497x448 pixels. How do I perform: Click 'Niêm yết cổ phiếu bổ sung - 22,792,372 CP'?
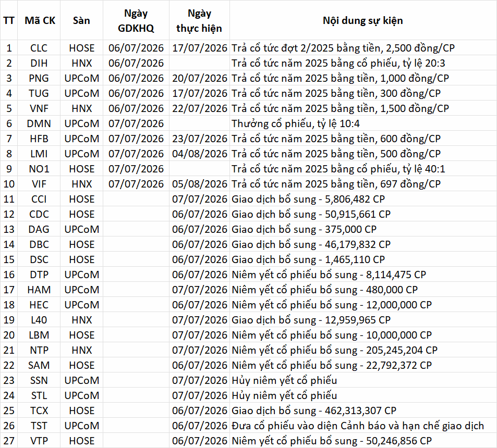332,365
